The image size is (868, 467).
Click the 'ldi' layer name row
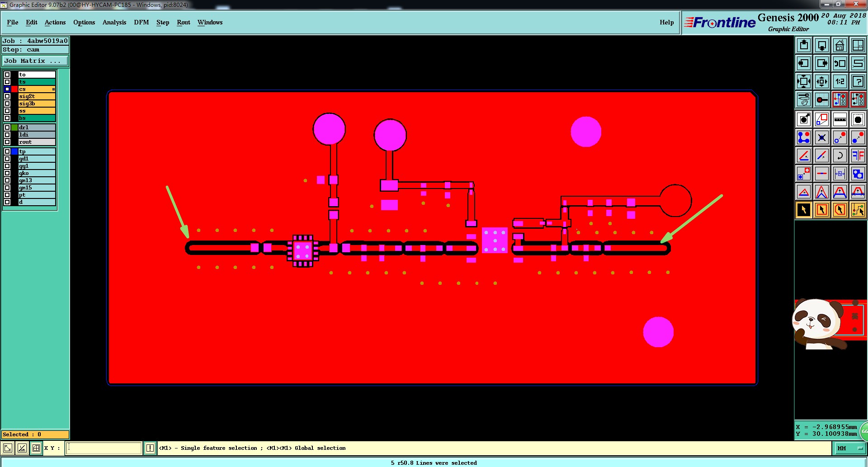(37, 135)
